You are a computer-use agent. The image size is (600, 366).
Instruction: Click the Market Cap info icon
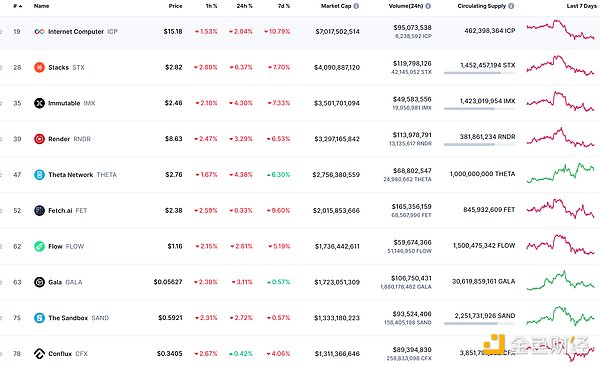pos(356,6)
